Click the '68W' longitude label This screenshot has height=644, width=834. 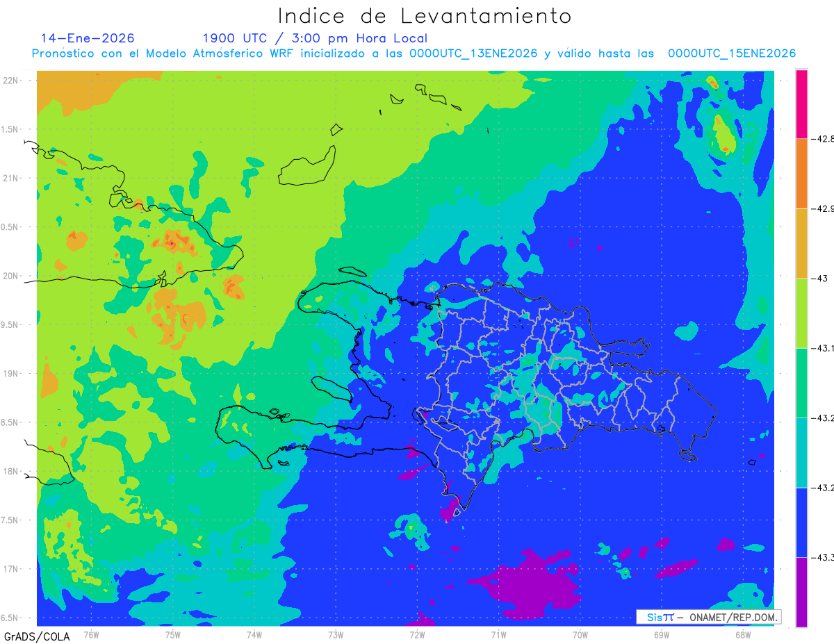click(x=743, y=634)
